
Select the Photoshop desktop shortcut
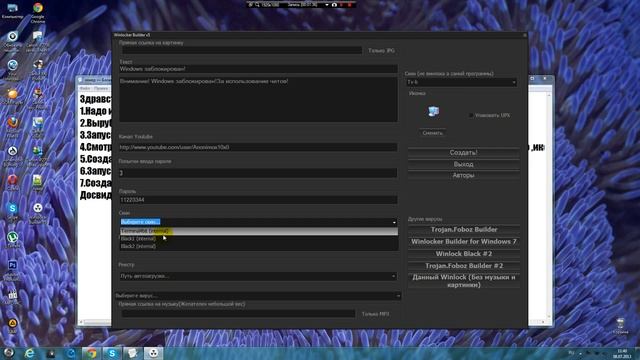(x=13, y=269)
